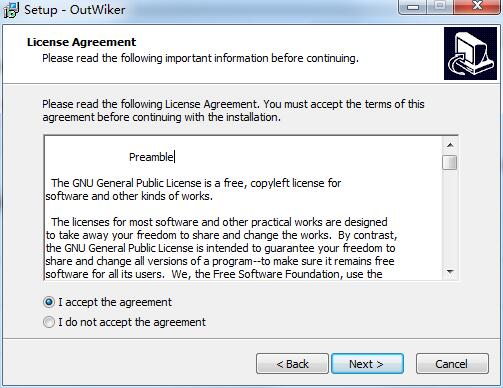
Task: Click the disabled maximize button
Action: pos(440,6)
